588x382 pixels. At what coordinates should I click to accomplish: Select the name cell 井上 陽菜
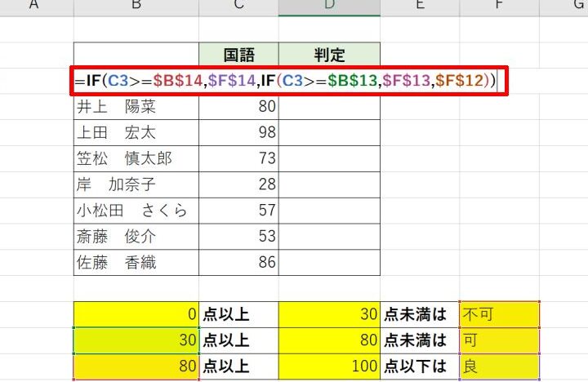point(136,107)
